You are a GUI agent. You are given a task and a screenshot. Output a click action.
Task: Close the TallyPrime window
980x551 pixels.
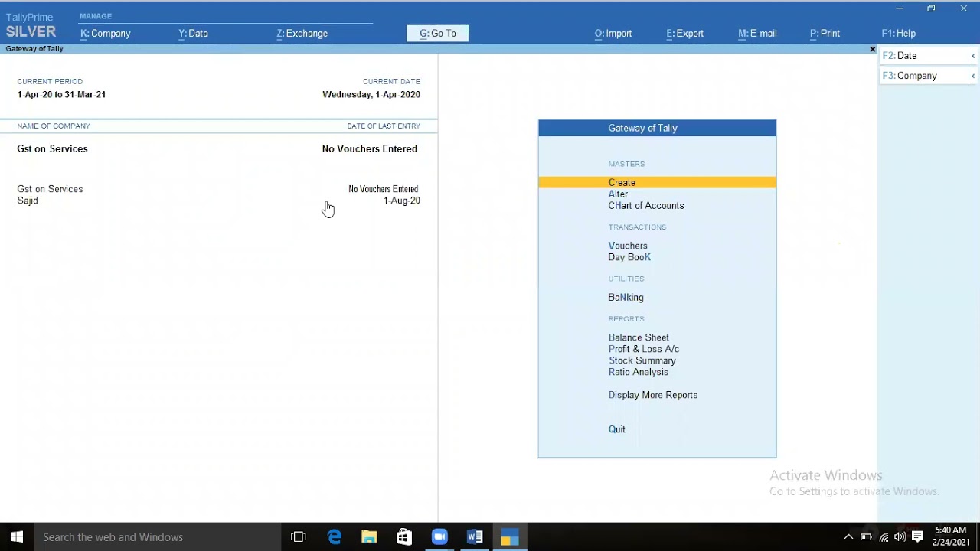964,8
